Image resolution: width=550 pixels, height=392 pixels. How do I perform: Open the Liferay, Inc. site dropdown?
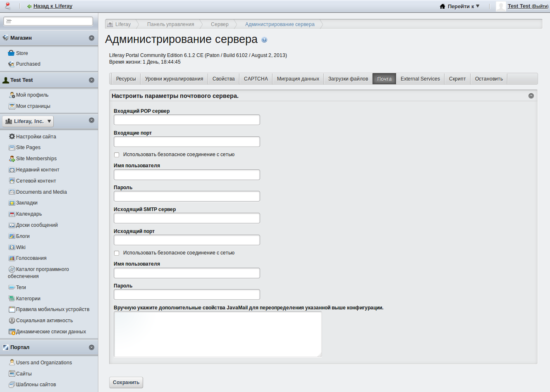tap(28, 121)
